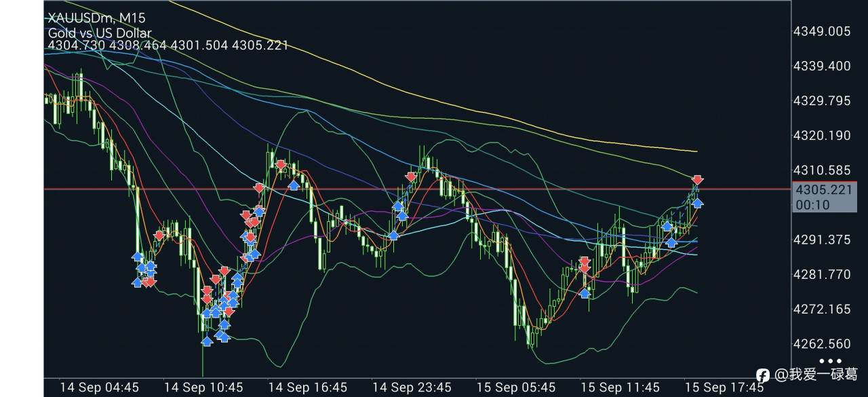
Task: Tap the 14 Sep 04:45 time label
Action: pyautogui.click(x=99, y=387)
